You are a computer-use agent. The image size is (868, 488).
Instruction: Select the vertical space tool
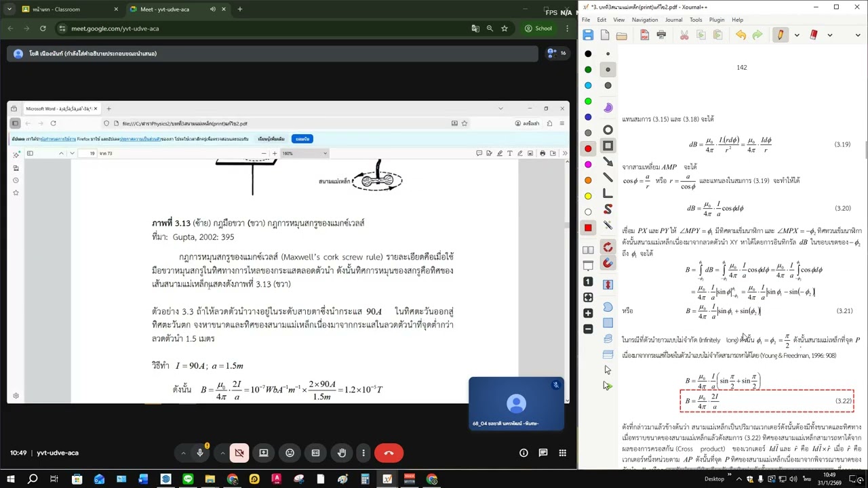pos(608,285)
